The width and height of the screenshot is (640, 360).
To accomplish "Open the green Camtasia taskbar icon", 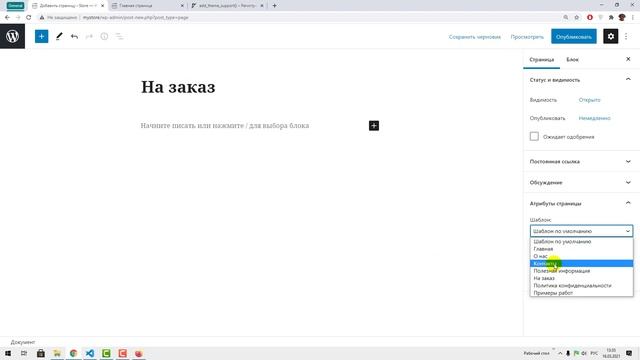I will coord(106,353).
